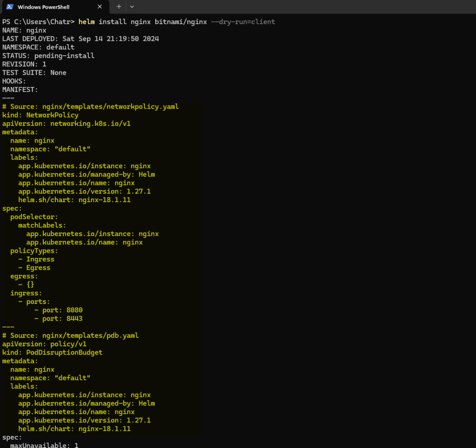Click the 'policyTypes:' line
Viewport: 476px width, 448px height.
pyautogui.click(x=34, y=250)
